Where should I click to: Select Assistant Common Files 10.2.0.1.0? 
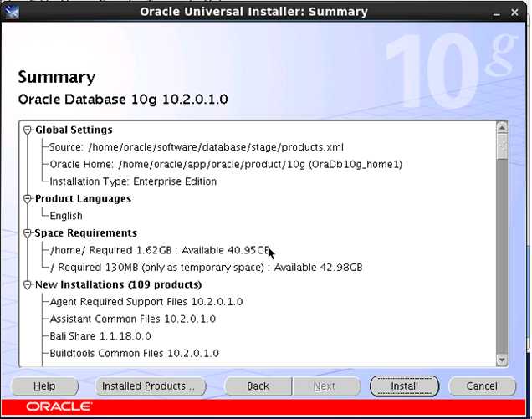[x=133, y=319]
